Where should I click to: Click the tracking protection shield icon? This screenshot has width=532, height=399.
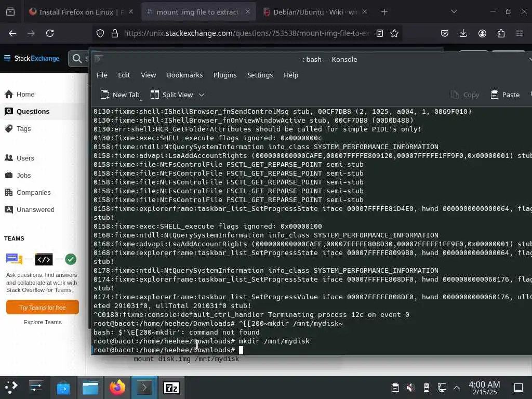pyautogui.click(x=100, y=33)
